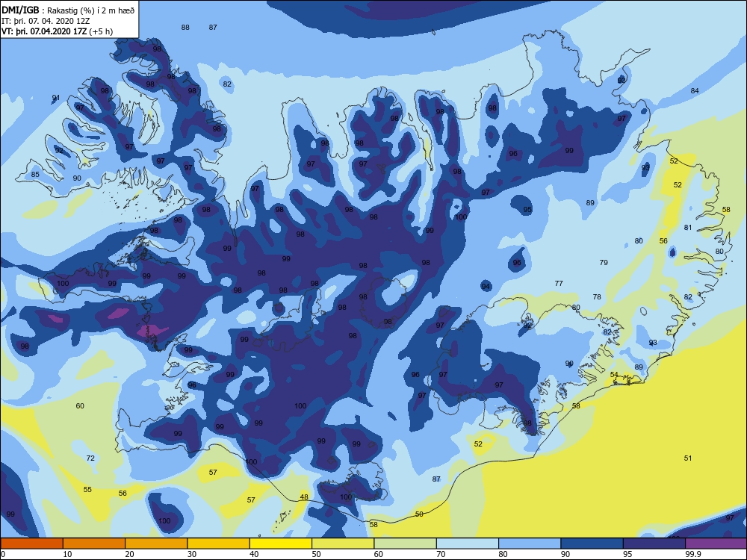Click the golden 30–40 legend swatch

[x=218, y=544]
